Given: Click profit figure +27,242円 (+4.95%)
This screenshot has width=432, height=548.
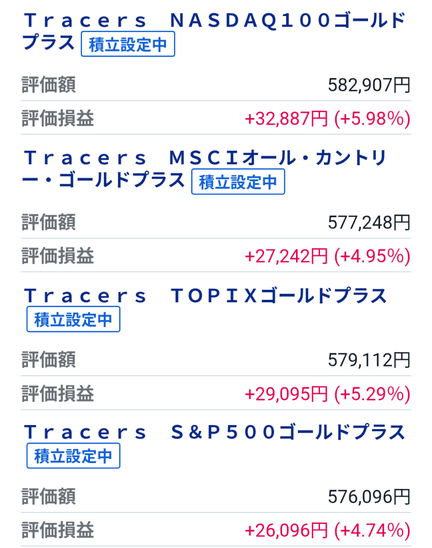Looking at the screenshot, I should (x=327, y=256).
